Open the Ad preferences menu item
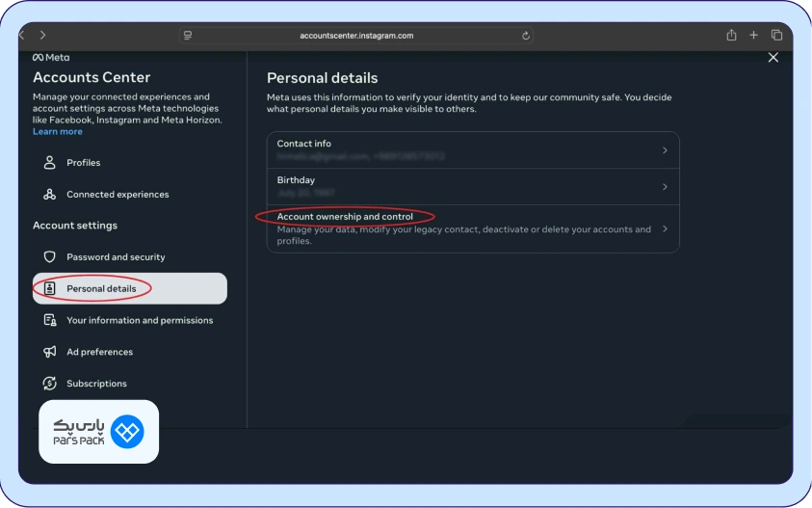This screenshot has width=812, height=508. pyautogui.click(x=99, y=352)
